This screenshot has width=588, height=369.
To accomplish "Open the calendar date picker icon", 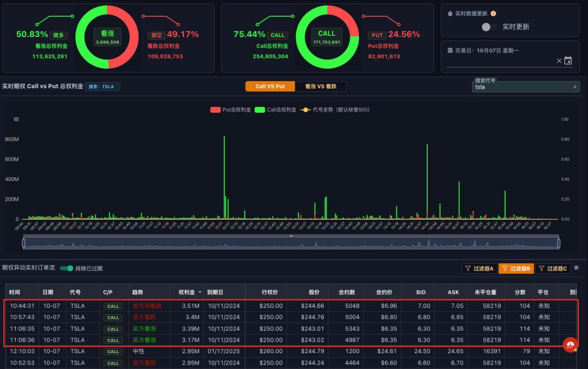I will (568, 61).
